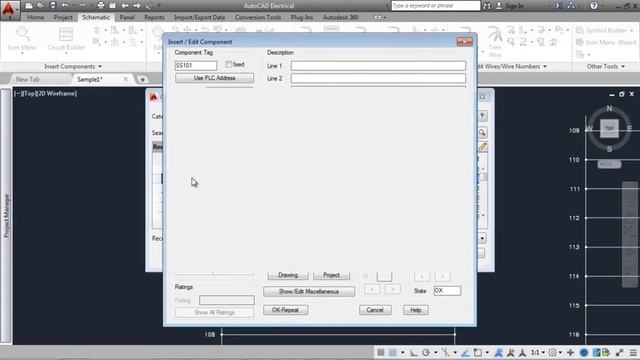The width and height of the screenshot is (640, 360).
Task: Click the New file icon in quick access toolbar
Action: (29, 6)
